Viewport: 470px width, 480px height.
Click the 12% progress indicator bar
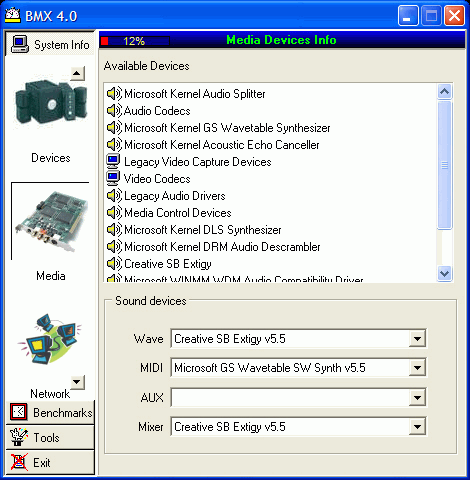(135, 41)
